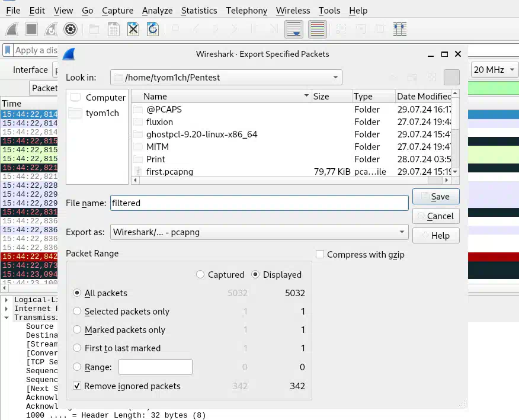
Task: Enable Compress with gzip
Action: (320, 255)
